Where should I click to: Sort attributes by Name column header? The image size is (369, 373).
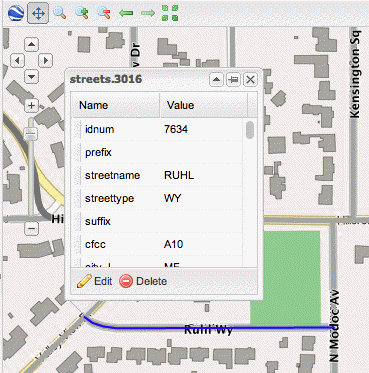click(115, 105)
